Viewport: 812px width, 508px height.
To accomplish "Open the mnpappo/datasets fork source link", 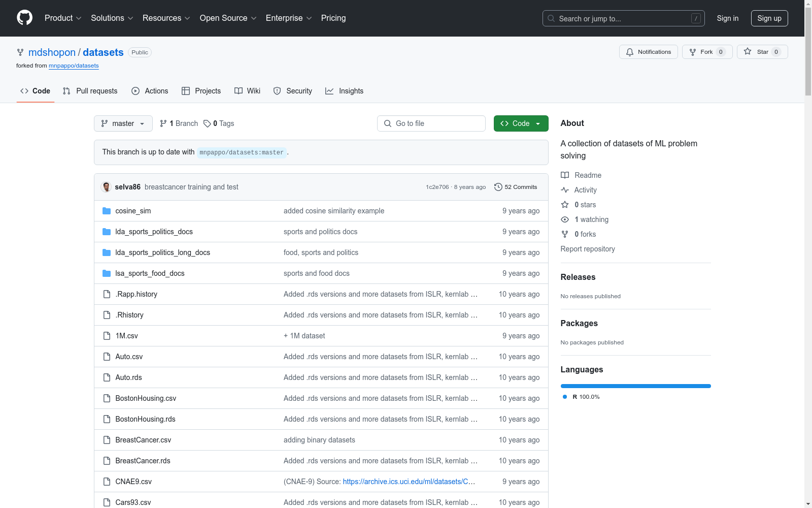I will 74,66.
